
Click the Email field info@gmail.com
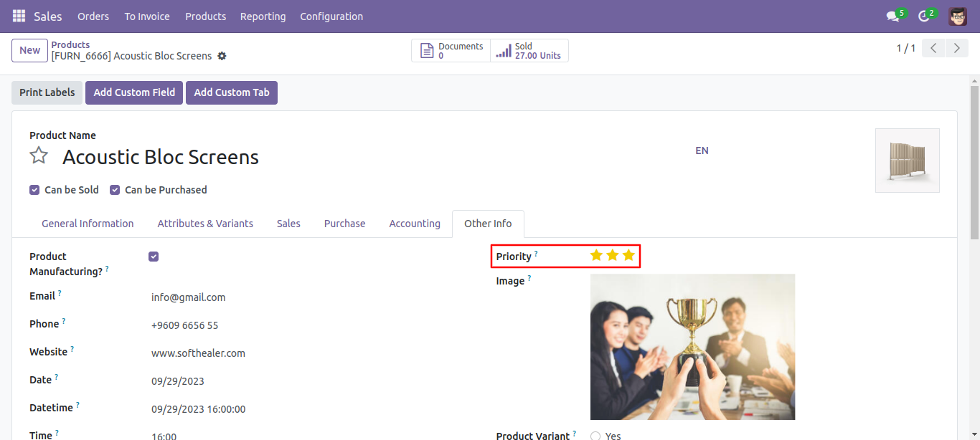(x=189, y=297)
